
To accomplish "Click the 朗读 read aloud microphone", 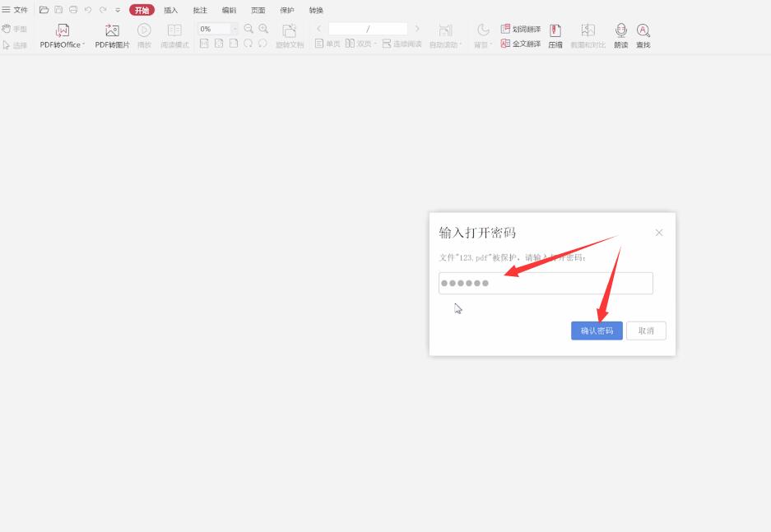I will coord(621,36).
